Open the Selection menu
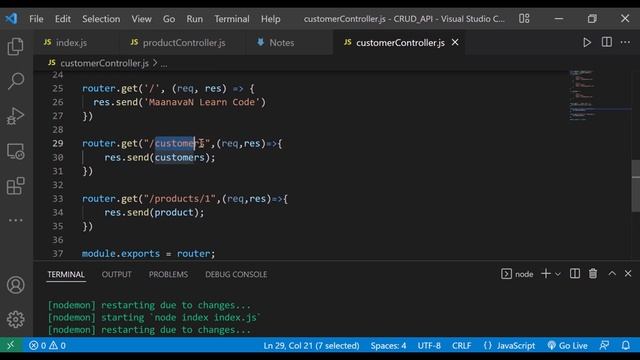Screen dimensions: 640x360 click(x=101, y=19)
